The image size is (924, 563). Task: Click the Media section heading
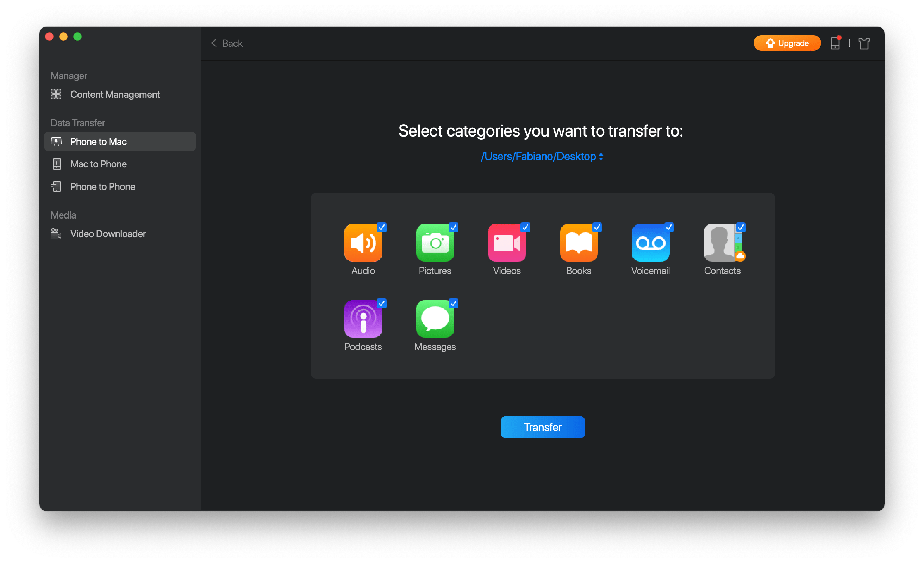tap(63, 215)
